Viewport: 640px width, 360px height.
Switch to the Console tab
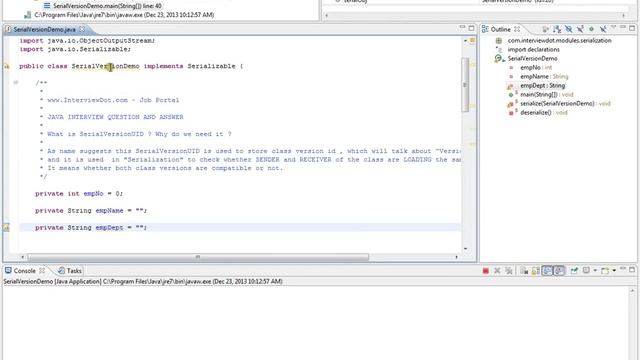point(24,271)
